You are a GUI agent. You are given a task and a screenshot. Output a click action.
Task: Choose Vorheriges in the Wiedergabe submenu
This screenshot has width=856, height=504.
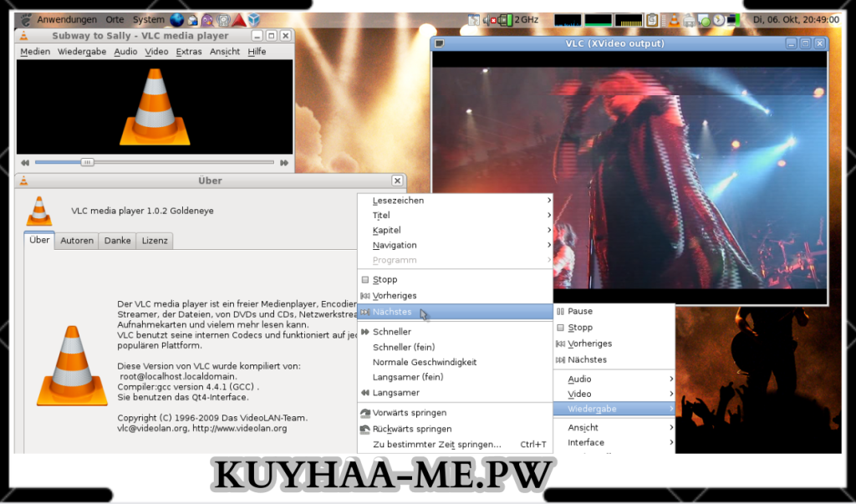pos(455,295)
